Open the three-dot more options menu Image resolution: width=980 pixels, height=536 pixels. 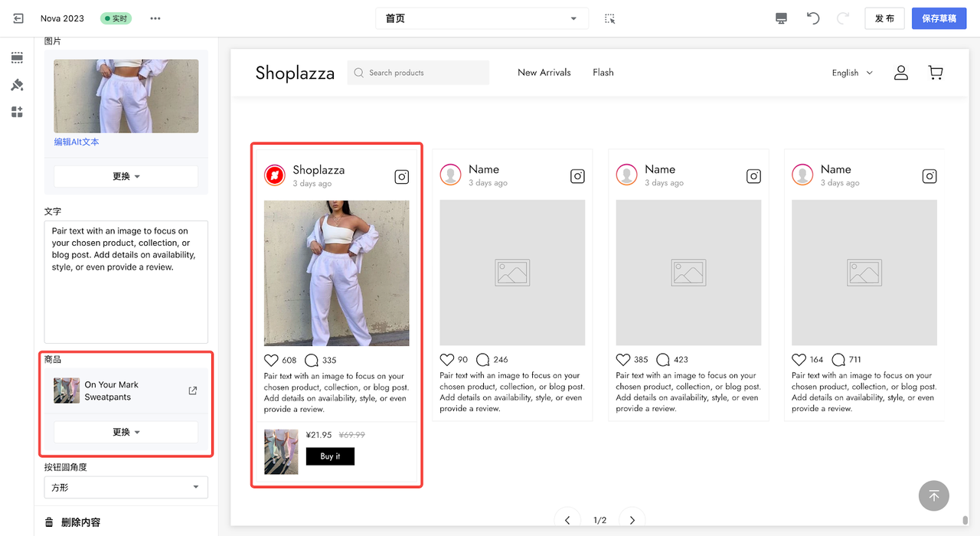pyautogui.click(x=155, y=18)
